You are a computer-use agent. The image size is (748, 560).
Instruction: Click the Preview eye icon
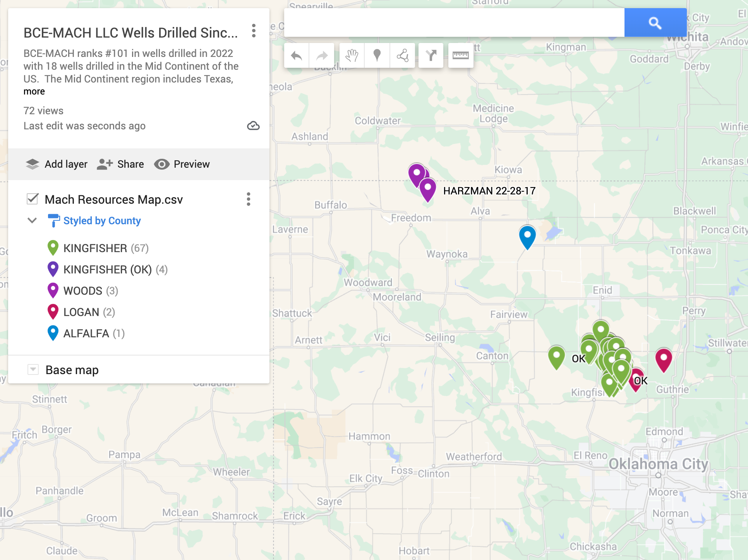(162, 164)
